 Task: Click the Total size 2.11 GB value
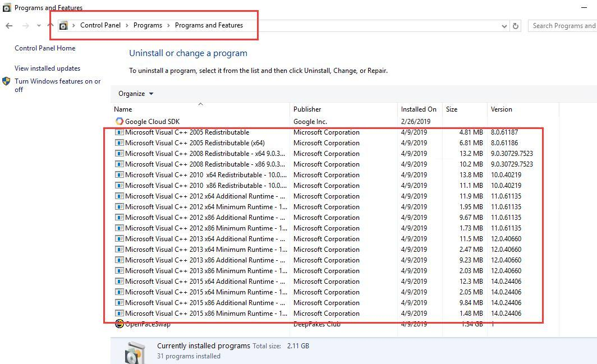298,345
